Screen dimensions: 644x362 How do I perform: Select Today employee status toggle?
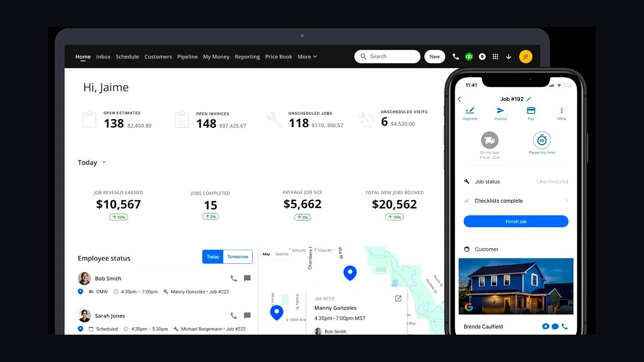pos(213,256)
